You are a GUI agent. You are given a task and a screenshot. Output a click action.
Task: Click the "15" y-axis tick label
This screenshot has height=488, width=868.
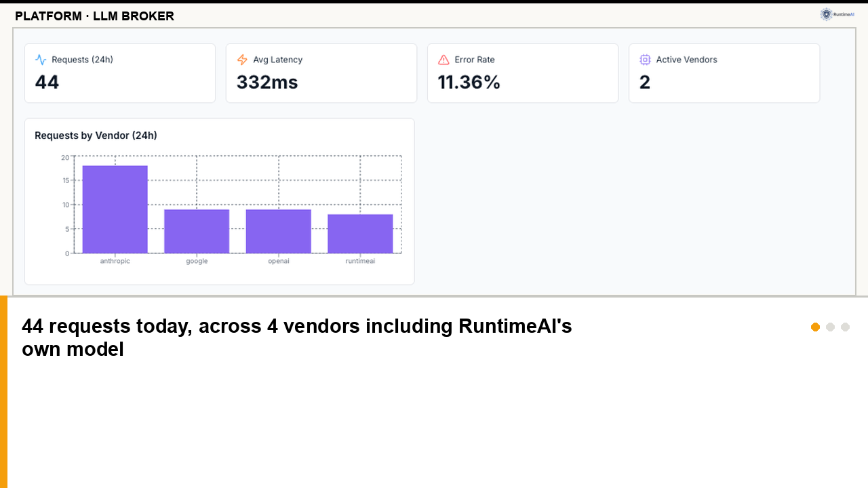pos(65,180)
